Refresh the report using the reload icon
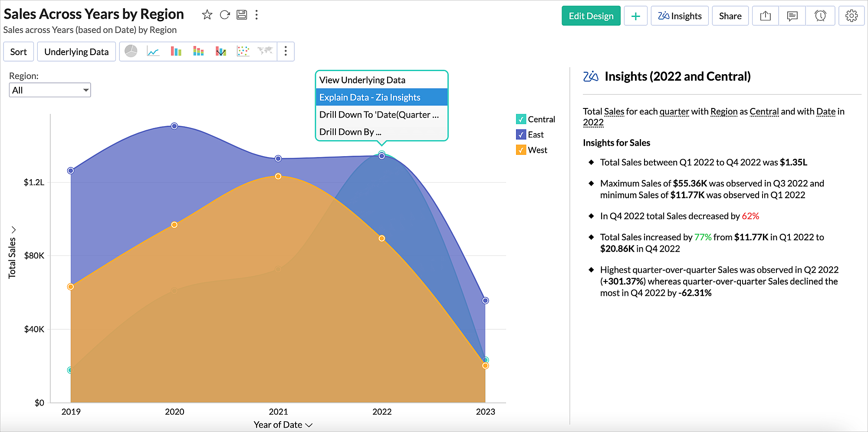This screenshot has height=432, width=868. (x=225, y=15)
